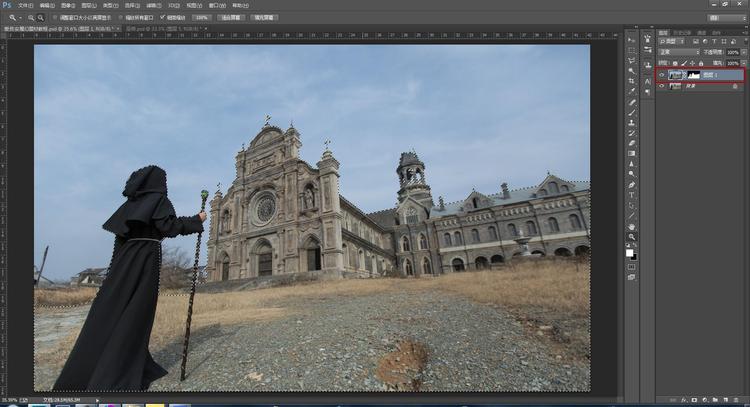Filter layers by smart object
This screenshot has width=750, height=407.
click(733, 42)
